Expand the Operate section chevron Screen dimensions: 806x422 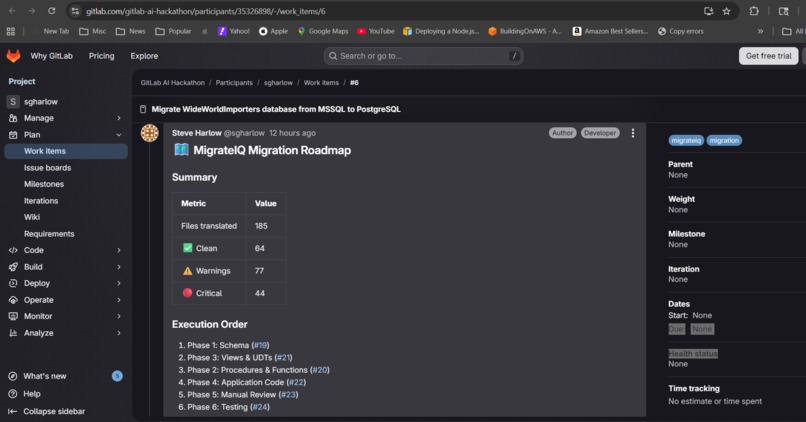pyautogui.click(x=119, y=300)
